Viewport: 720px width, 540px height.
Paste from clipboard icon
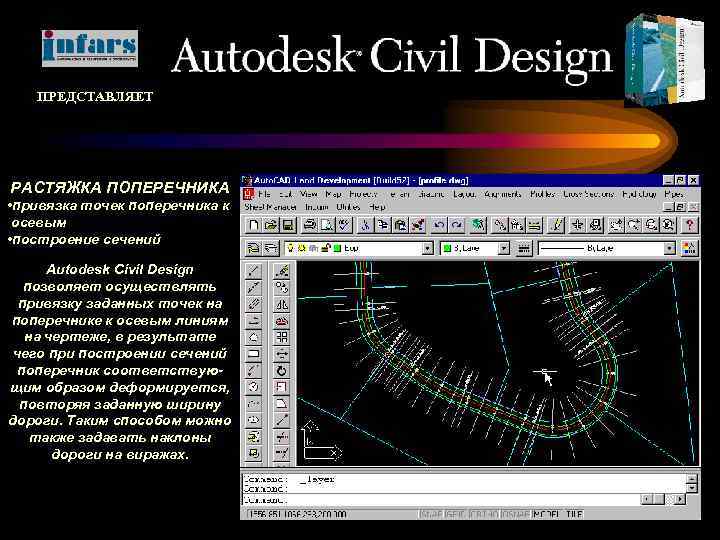[400, 225]
